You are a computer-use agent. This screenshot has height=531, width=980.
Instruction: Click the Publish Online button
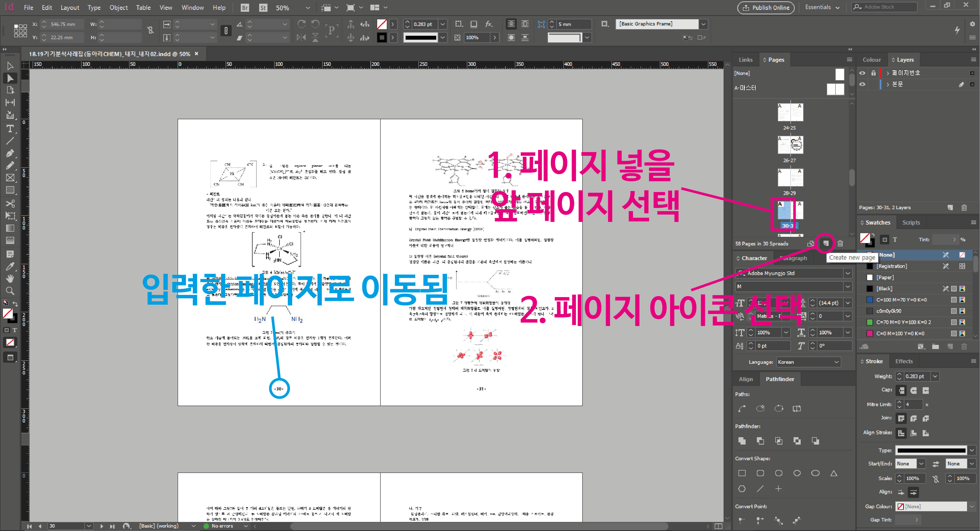(x=765, y=8)
